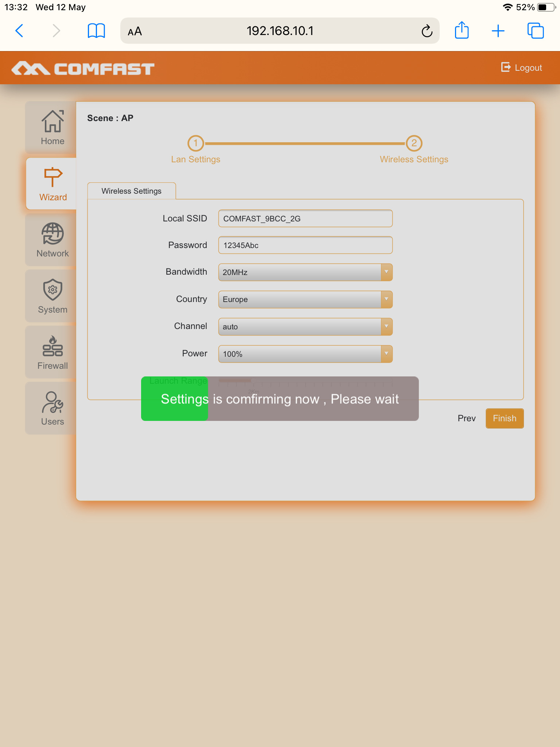
Task: Click the Local SSID text field
Action: pos(305,218)
